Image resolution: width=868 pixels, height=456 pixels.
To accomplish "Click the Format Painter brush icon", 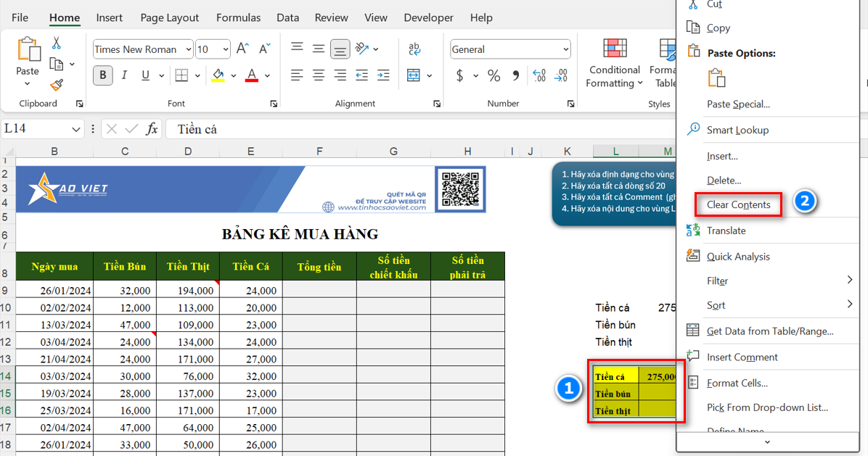I will click(x=57, y=85).
